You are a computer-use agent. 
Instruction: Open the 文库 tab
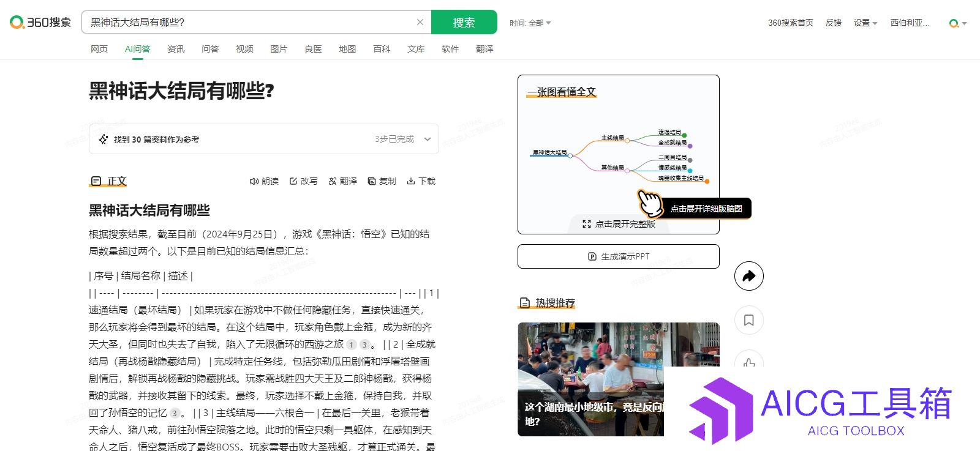[x=416, y=49]
